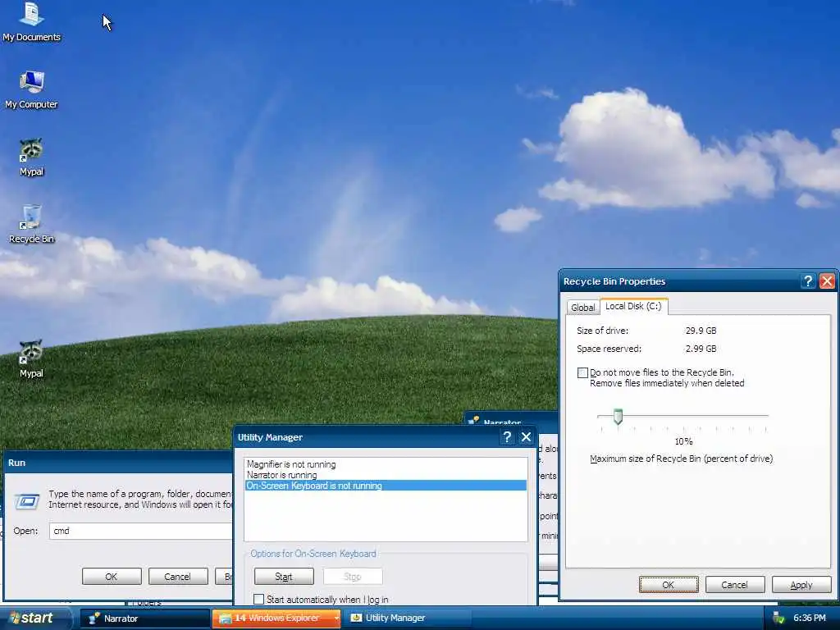Viewport: 840px width, 630px height.
Task: Close the Recycle Bin Properties dialog
Action: pos(827,281)
